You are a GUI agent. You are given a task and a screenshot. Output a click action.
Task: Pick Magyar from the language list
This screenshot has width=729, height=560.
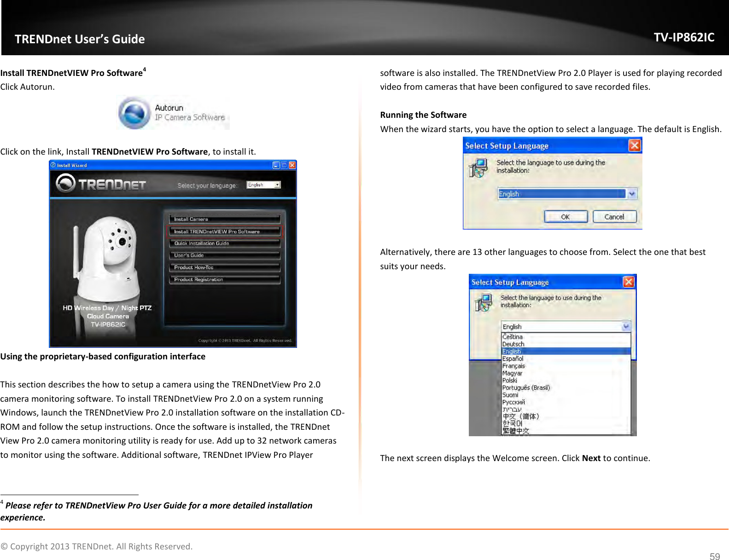click(x=566, y=373)
